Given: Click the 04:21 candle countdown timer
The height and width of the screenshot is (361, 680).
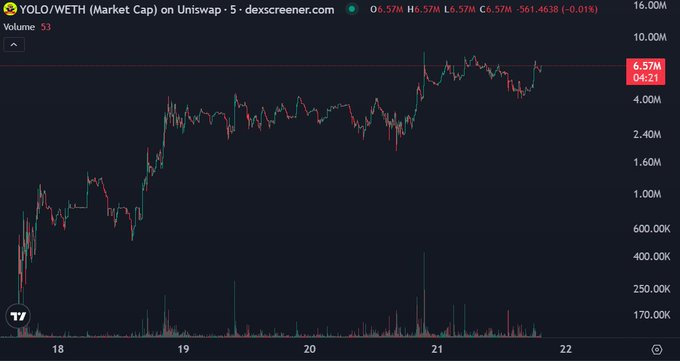Looking at the screenshot, I should (x=646, y=78).
